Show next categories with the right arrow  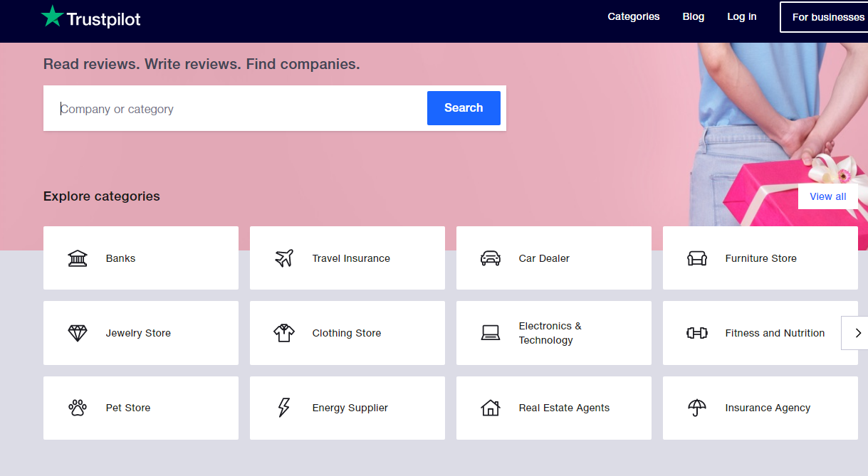[855, 333]
